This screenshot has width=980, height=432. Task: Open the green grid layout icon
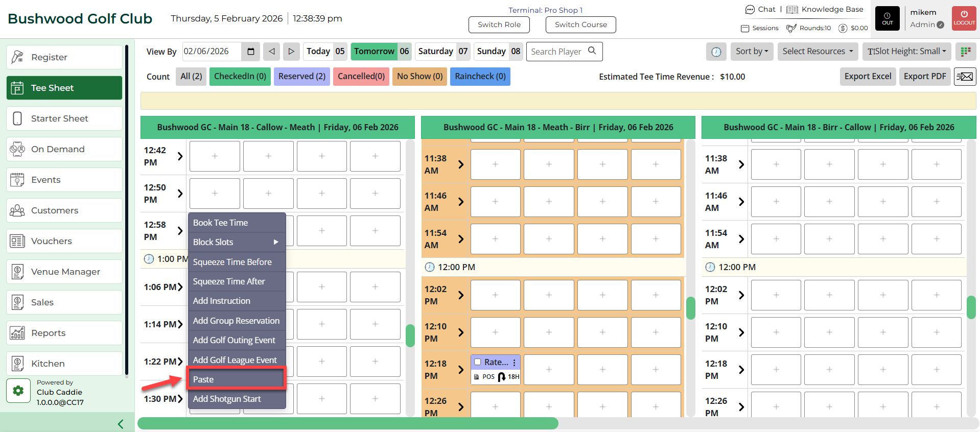pos(965,52)
